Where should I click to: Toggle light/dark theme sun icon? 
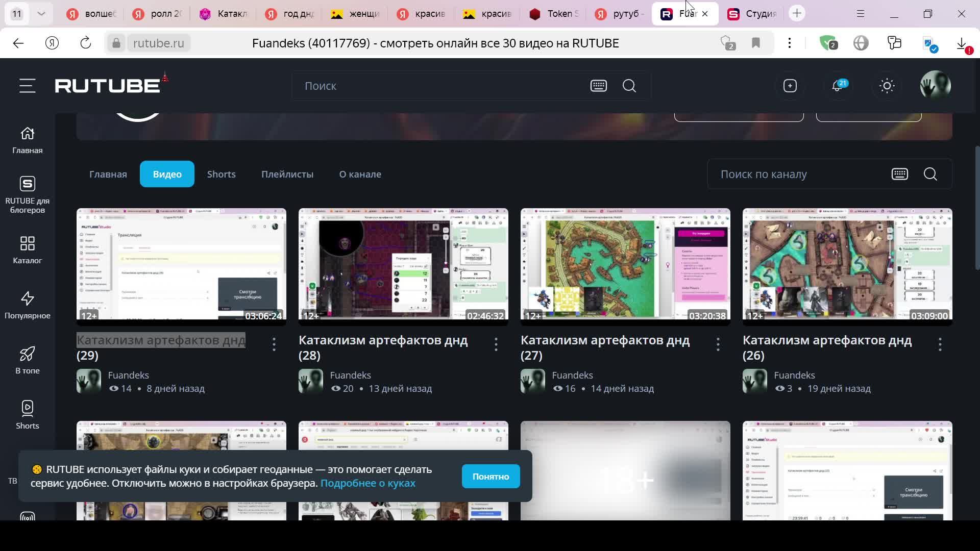click(x=887, y=86)
